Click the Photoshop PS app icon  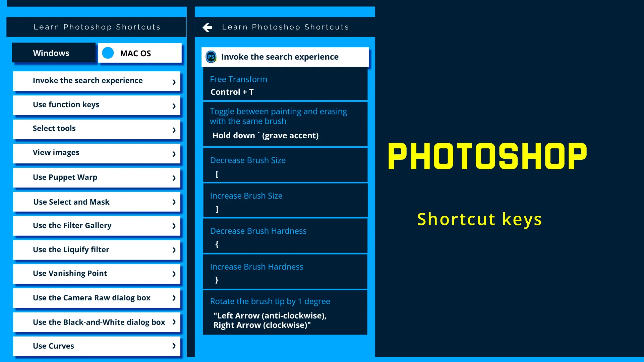[212, 57]
